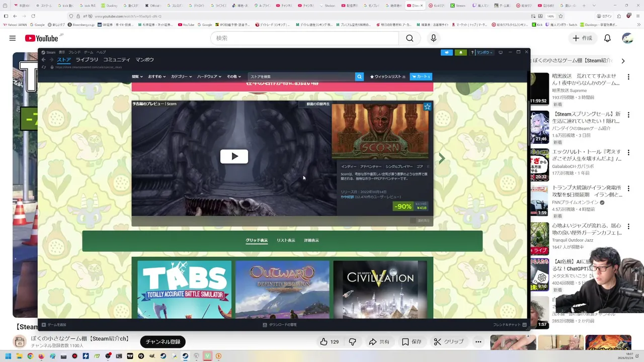Open the ライブラリ tab in Steam
This screenshot has width=644, height=362.
87,60
